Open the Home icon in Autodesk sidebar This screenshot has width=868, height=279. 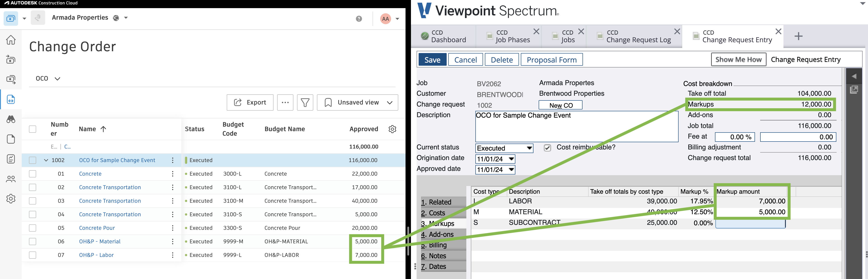[11, 40]
